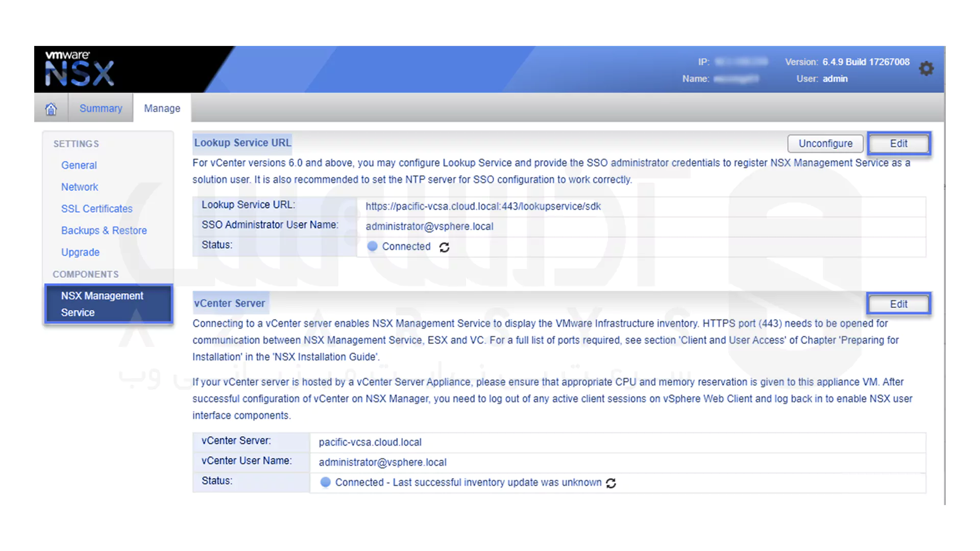980x551 pixels.
Task: Click vCenter Server value pacific-vcsa.cloud.local
Action: coord(370,442)
